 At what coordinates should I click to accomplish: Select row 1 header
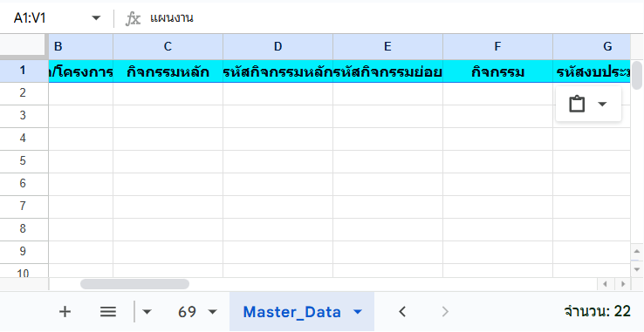(24, 71)
